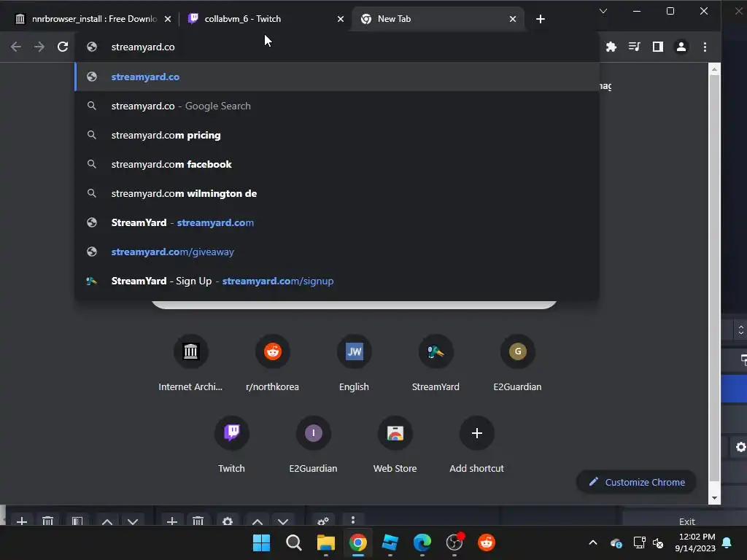Image resolution: width=747 pixels, height=560 pixels.
Task: Open Windows taskbar Search
Action: 293,542
